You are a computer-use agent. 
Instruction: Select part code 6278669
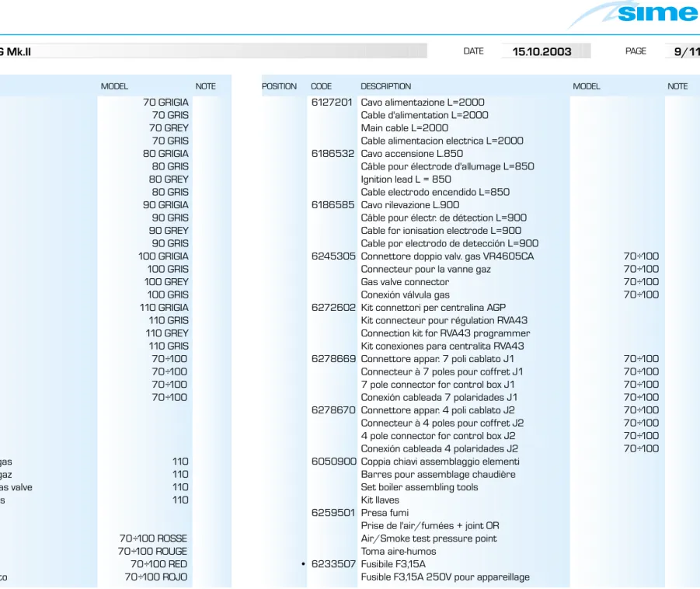(333, 359)
